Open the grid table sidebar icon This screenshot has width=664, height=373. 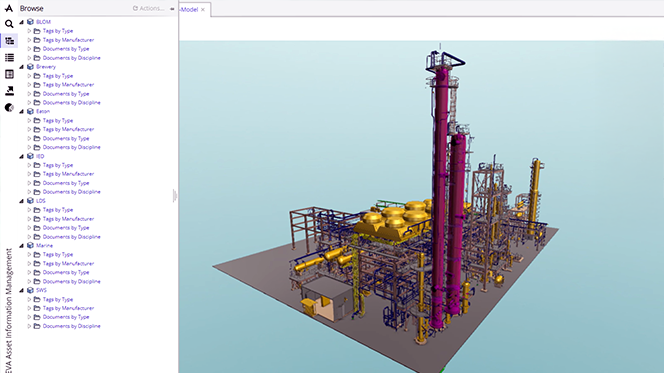pos(9,74)
